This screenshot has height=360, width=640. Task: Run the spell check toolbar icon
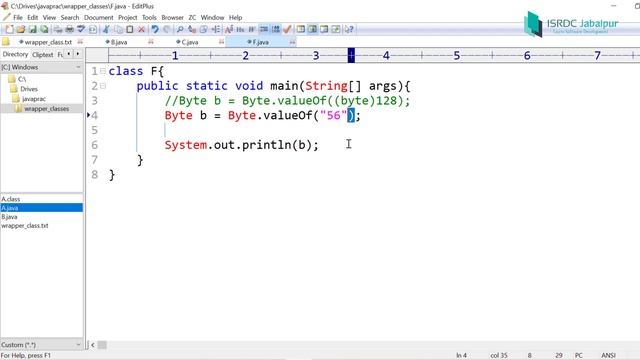81,29
